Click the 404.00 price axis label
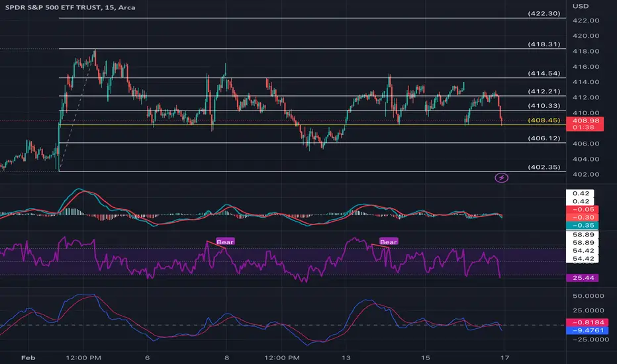This screenshot has height=364, width=617. click(586, 159)
